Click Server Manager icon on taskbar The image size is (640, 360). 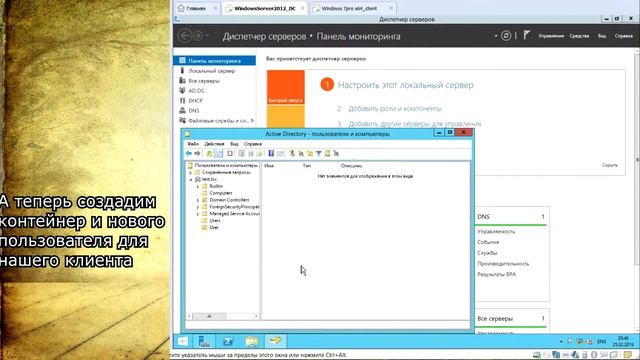click(204, 341)
